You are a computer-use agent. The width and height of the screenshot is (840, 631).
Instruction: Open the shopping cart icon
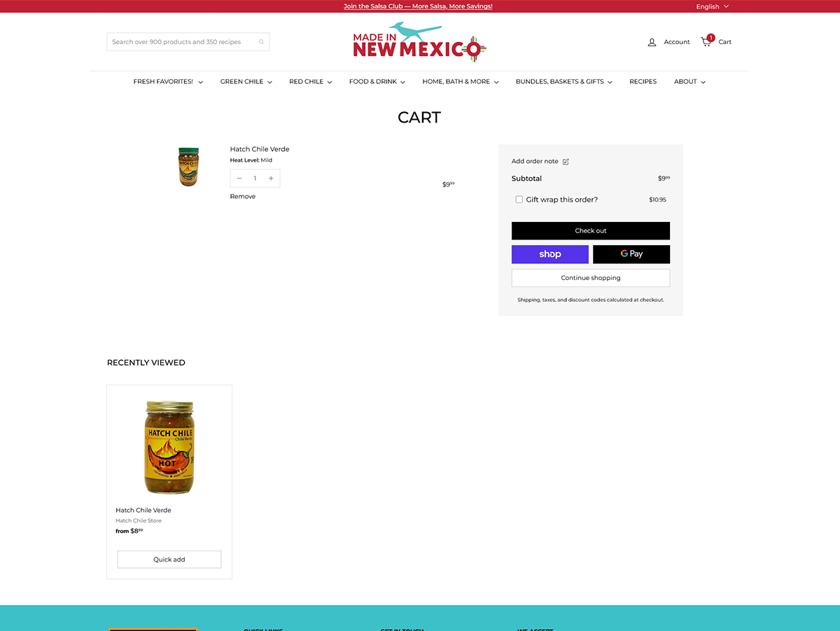(x=706, y=41)
